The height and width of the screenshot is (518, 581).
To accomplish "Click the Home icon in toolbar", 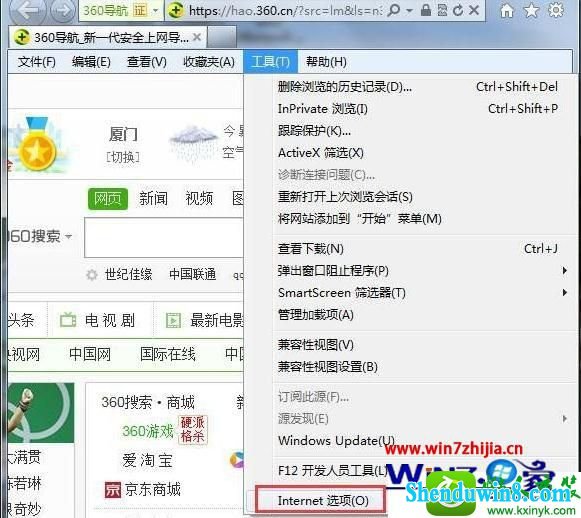I will [507, 11].
